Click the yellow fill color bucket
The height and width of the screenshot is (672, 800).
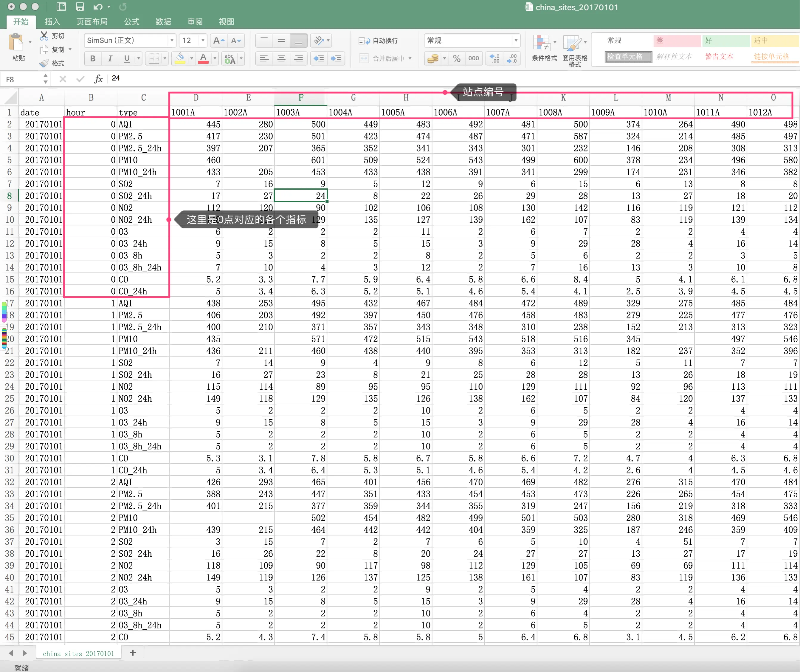(180, 58)
